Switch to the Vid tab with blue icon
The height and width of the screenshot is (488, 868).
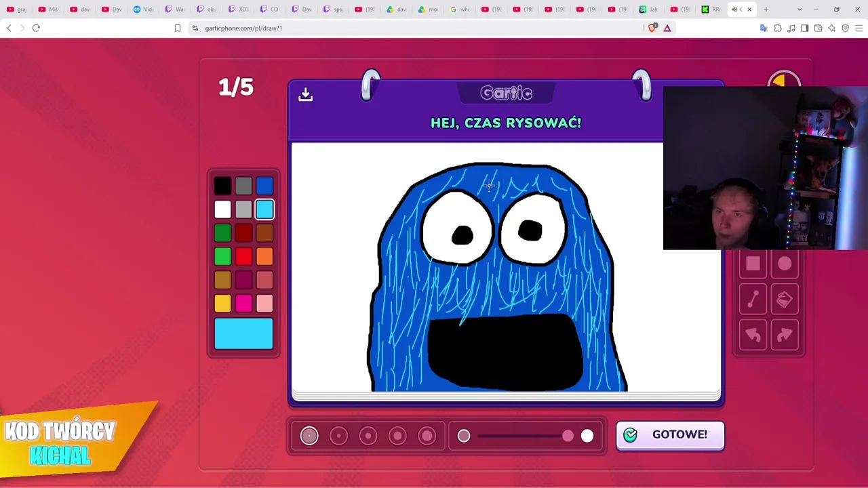pos(143,9)
